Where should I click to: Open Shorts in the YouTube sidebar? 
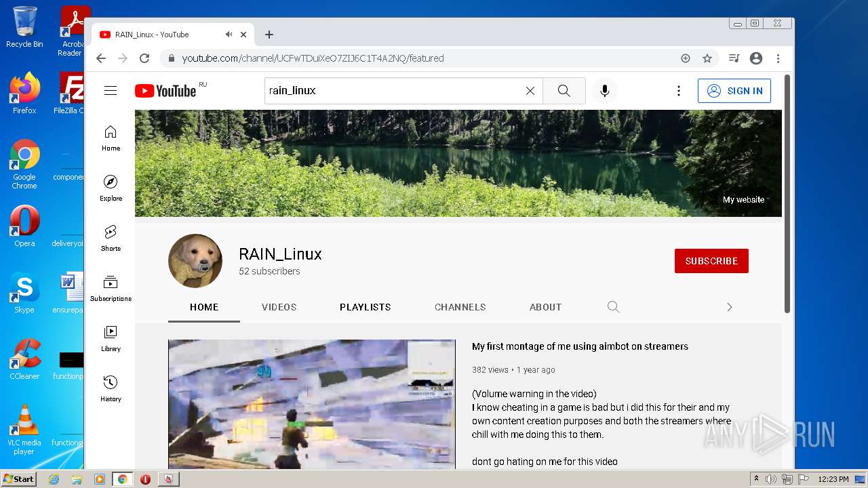(111, 239)
